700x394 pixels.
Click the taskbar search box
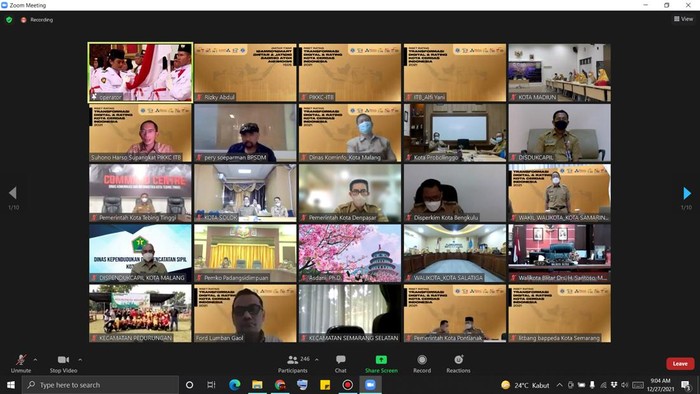point(100,385)
